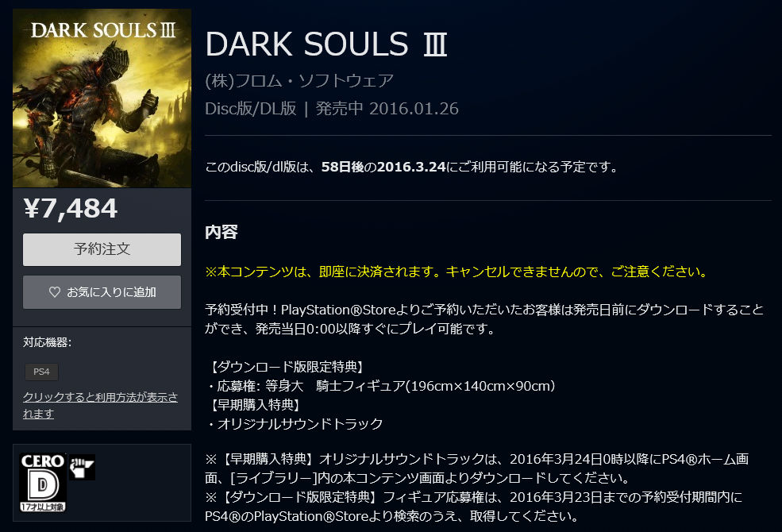Click the 対応機器 label
This screenshot has height=532, width=782.
click(48, 342)
